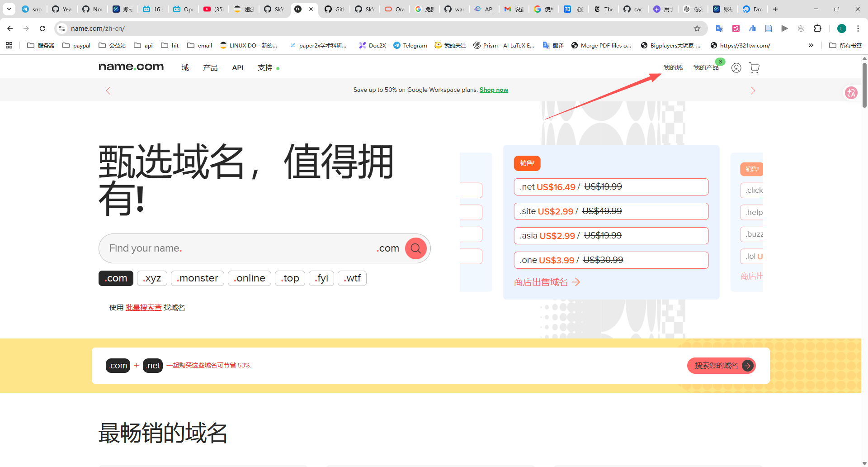Open the bookmarks apps grid icon
868x467 pixels.
click(x=9, y=45)
